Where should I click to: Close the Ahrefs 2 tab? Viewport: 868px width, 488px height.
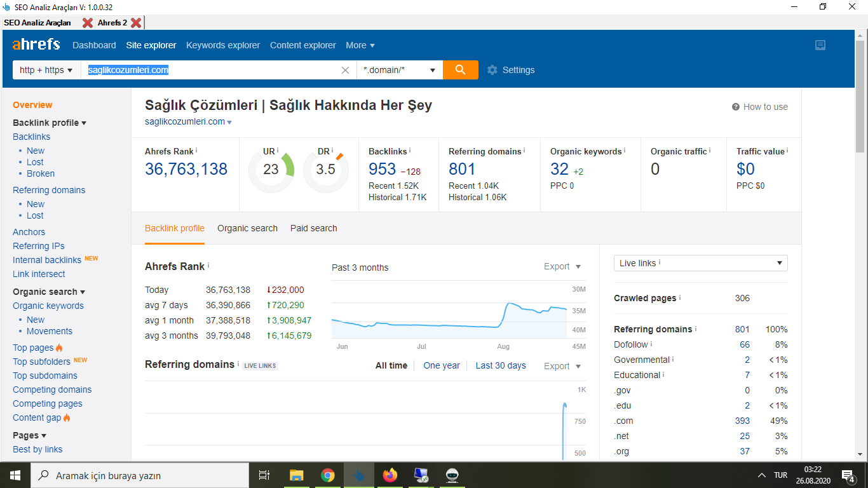point(135,23)
